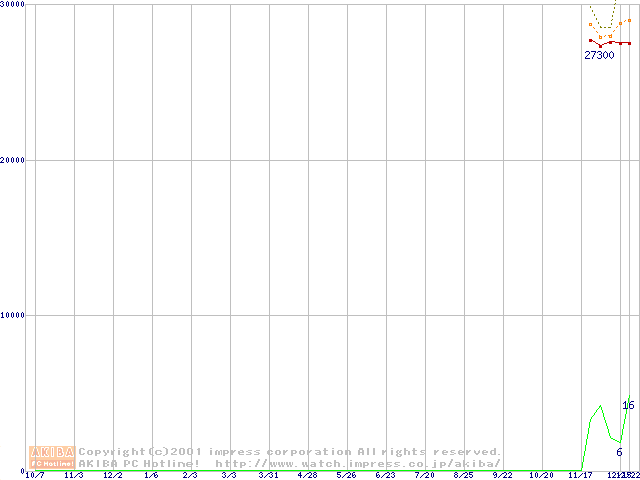
Task: Select the 11/17 date axis label
Action: (x=580, y=475)
